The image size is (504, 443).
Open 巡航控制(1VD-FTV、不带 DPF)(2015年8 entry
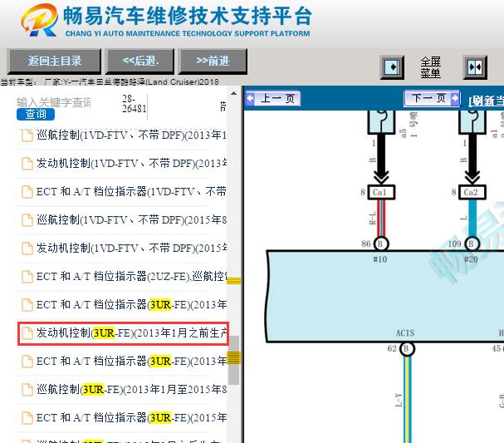tap(131, 220)
